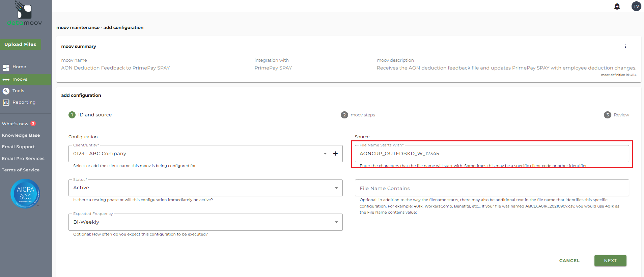Click the File Name Contains field
The width and height of the screenshot is (644, 277).
[492, 188]
